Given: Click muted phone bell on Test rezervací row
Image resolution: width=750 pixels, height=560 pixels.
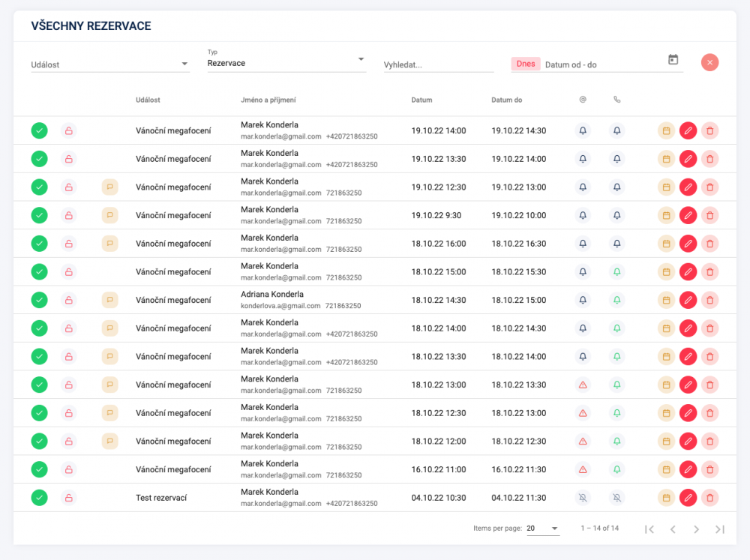Looking at the screenshot, I should pyautogui.click(x=617, y=497).
